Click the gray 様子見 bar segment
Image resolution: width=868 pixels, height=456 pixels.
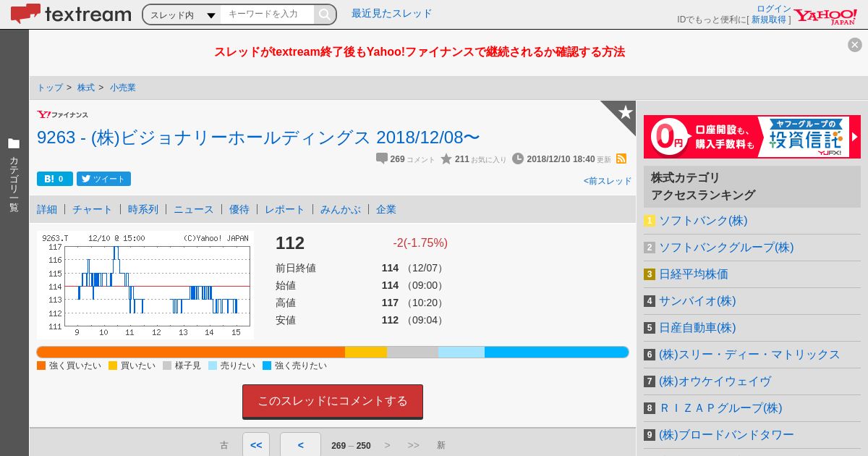pos(412,352)
